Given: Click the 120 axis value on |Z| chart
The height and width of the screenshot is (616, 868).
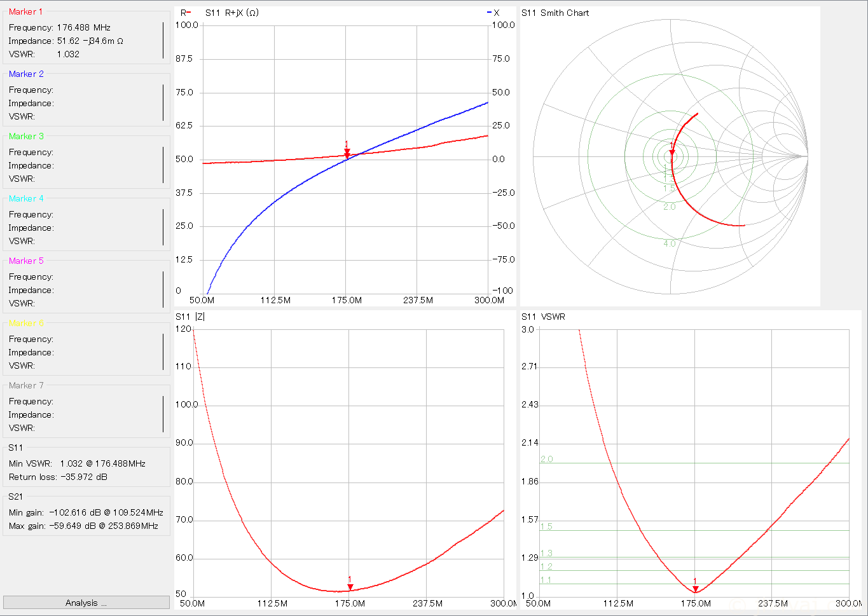Looking at the screenshot, I should click(x=183, y=329).
